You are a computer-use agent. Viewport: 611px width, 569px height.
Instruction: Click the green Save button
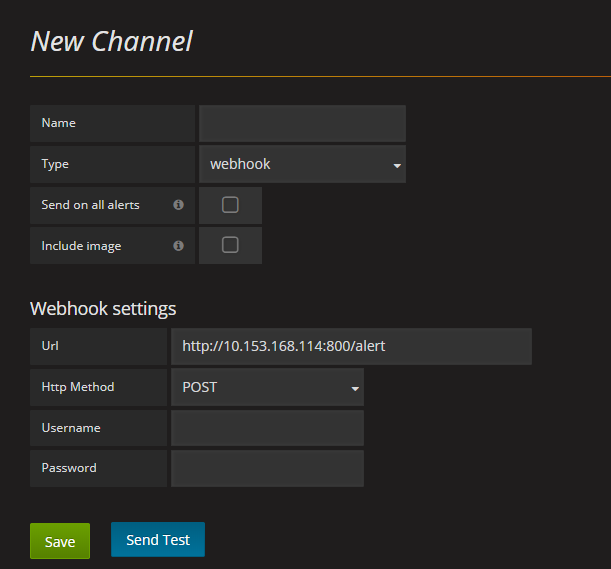[60, 541]
